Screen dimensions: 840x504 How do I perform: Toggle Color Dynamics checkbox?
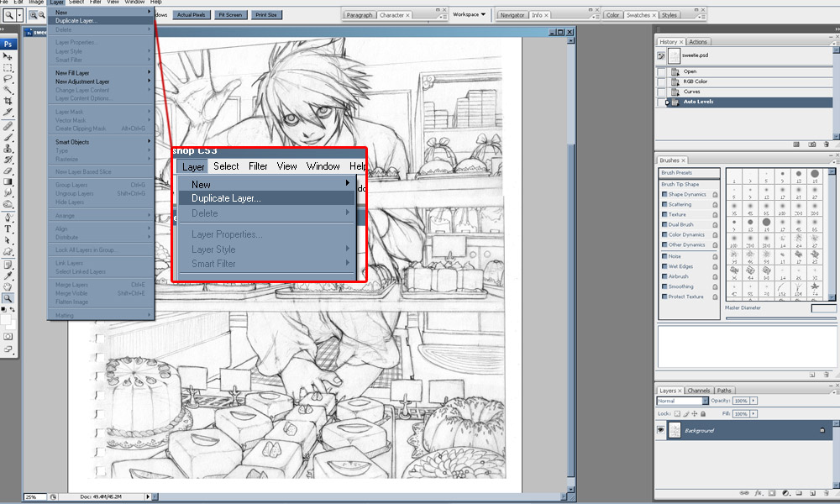tap(664, 234)
